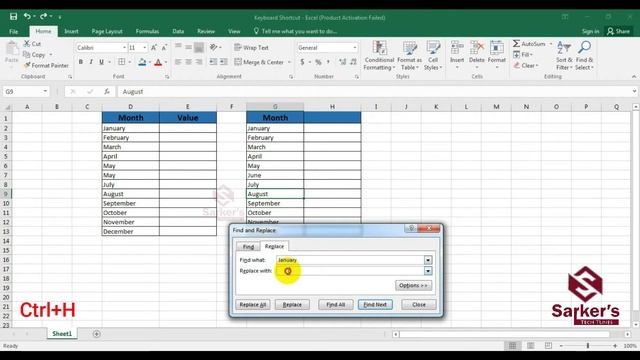Click the Find All button
The height and width of the screenshot is (360, 640).
[x=336, y=304]
